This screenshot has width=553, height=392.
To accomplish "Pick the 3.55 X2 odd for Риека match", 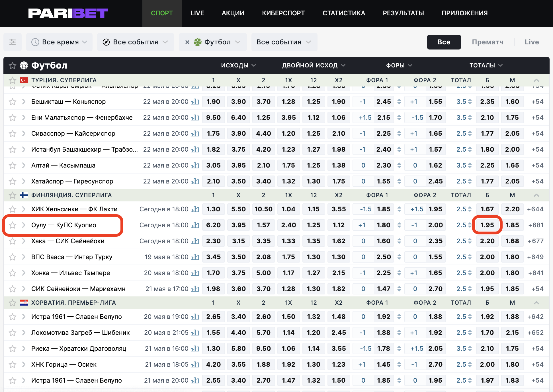I will coord(339,348).
